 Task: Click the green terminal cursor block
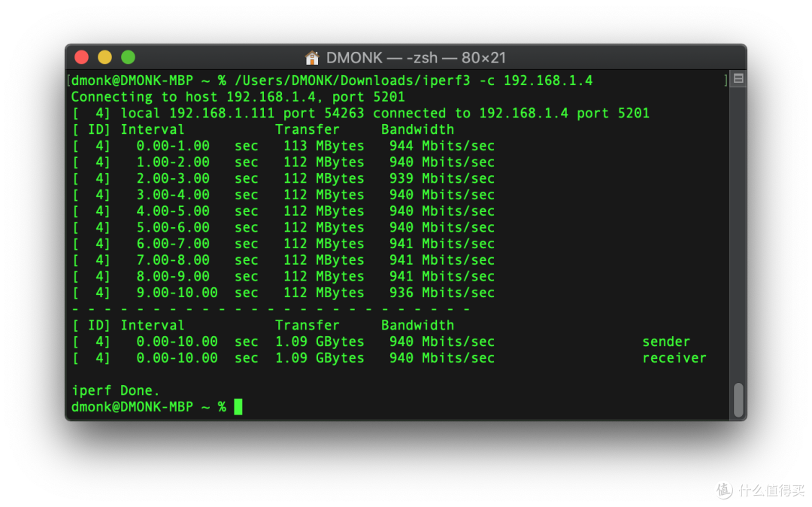tap(238, 407)
